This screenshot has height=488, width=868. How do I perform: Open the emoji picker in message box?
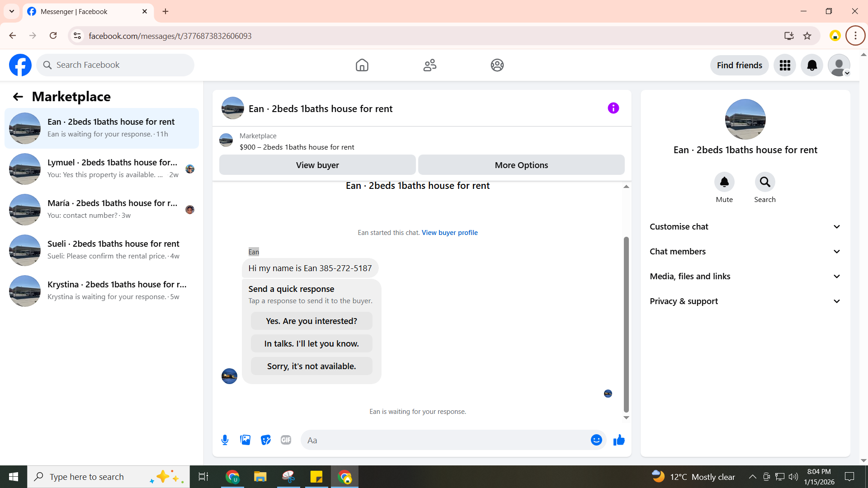pyautogui.click(x=596, y=440)
